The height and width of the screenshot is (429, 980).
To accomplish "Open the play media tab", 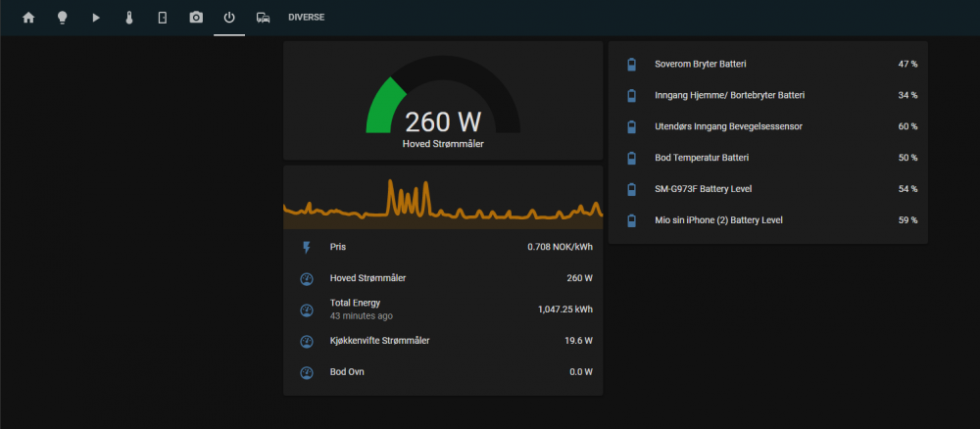I will point(96,18).
